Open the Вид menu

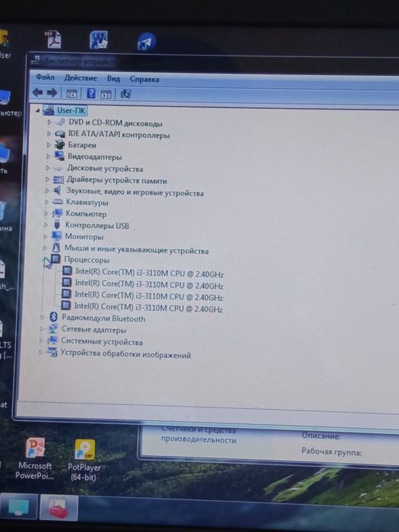[x=113, y=79]
